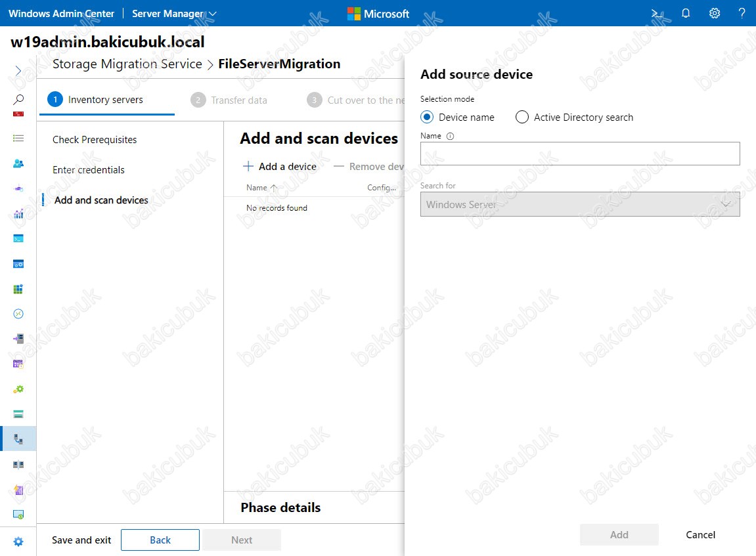
Task: Click the search tools magnifier icon
Action: pyautogui.click(x=18, y=99)
